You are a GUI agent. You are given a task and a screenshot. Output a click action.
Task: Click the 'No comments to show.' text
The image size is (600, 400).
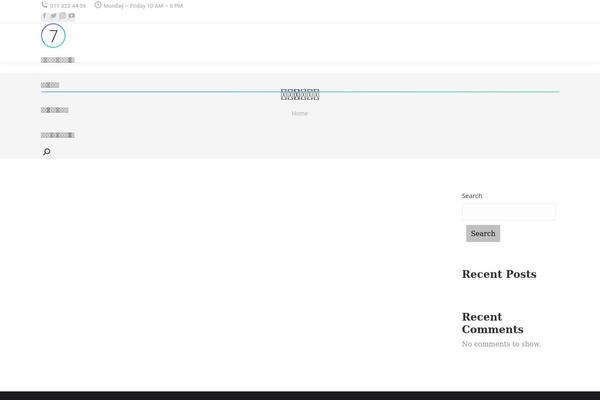(501, 344)
